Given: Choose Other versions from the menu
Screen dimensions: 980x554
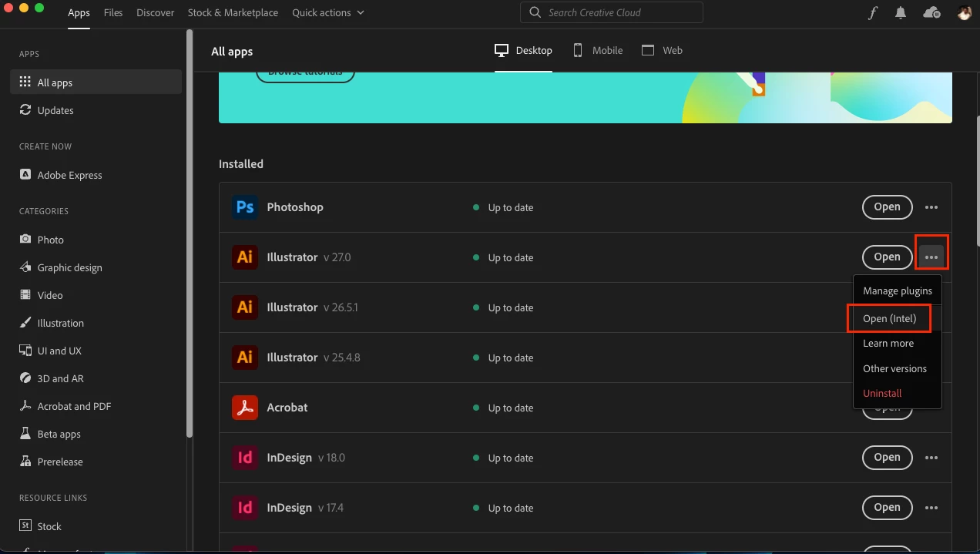Looking at the screenshot, I should pos(894,368).
